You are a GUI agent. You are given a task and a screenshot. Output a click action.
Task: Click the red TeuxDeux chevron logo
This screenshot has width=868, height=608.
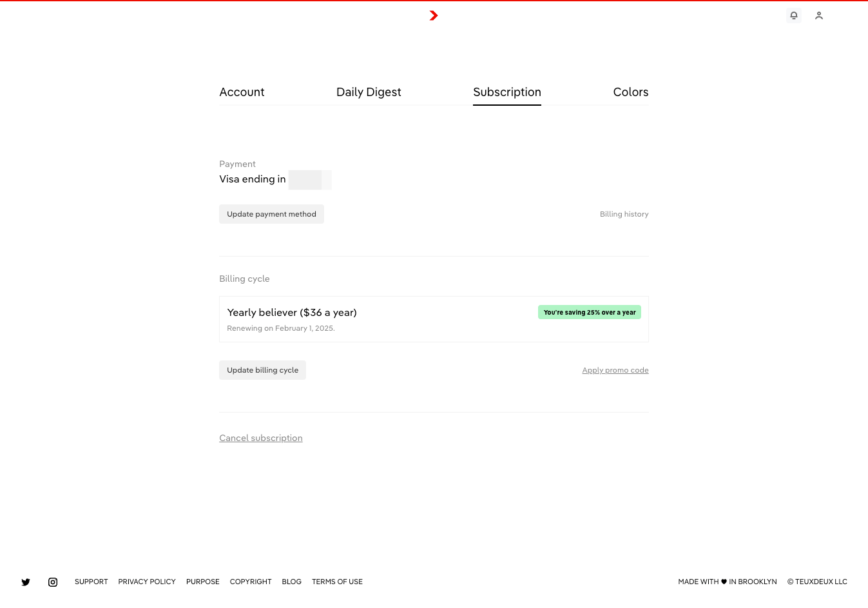pos(434,15)
